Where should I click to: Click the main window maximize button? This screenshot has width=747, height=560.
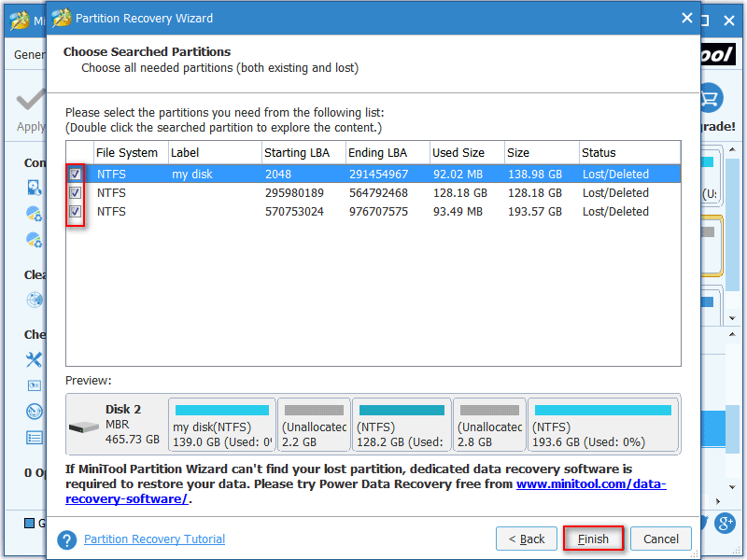coord(705,21)
